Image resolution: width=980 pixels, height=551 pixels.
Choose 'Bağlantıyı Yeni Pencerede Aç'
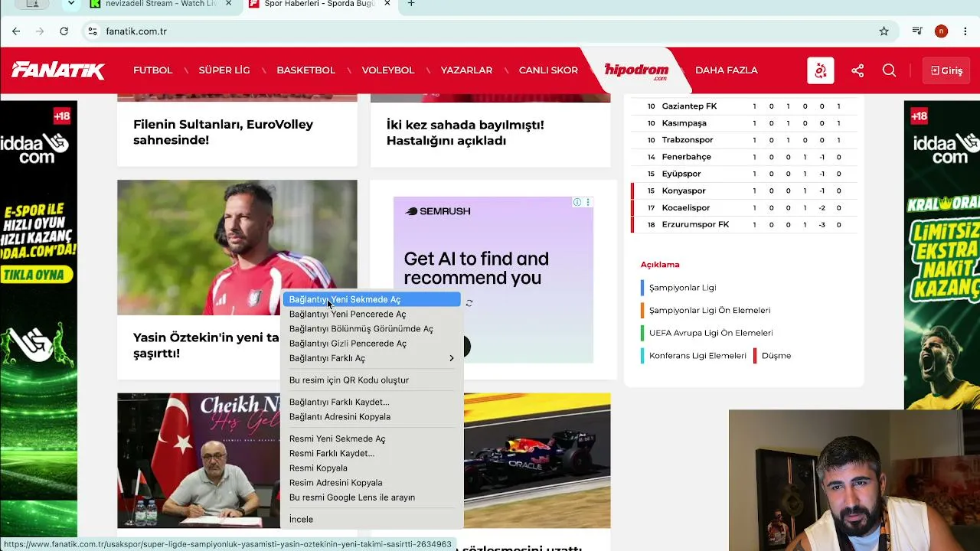click(x=372, y=314)
